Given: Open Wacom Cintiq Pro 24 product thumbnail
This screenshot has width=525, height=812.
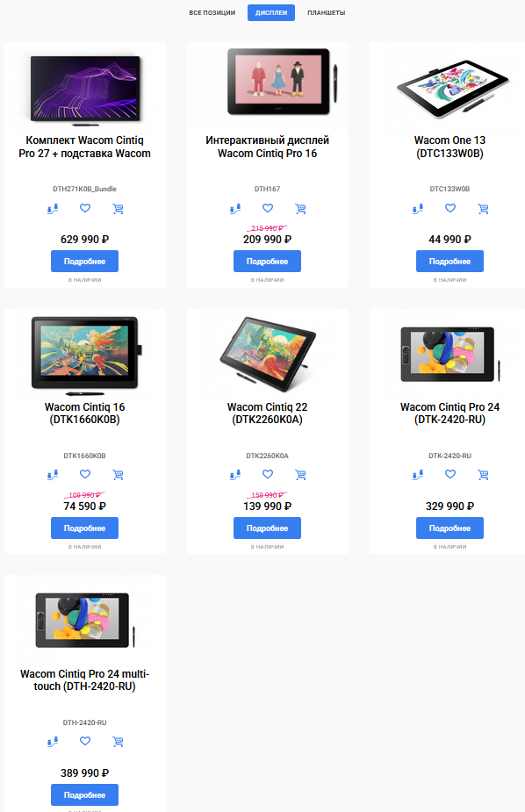Looking at the screenshot, I should point(449,355).
